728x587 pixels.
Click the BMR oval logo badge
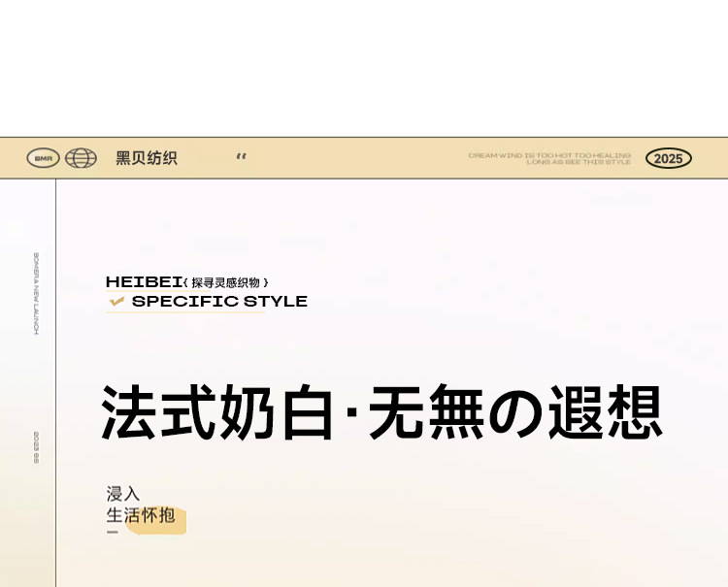[43, 158]
